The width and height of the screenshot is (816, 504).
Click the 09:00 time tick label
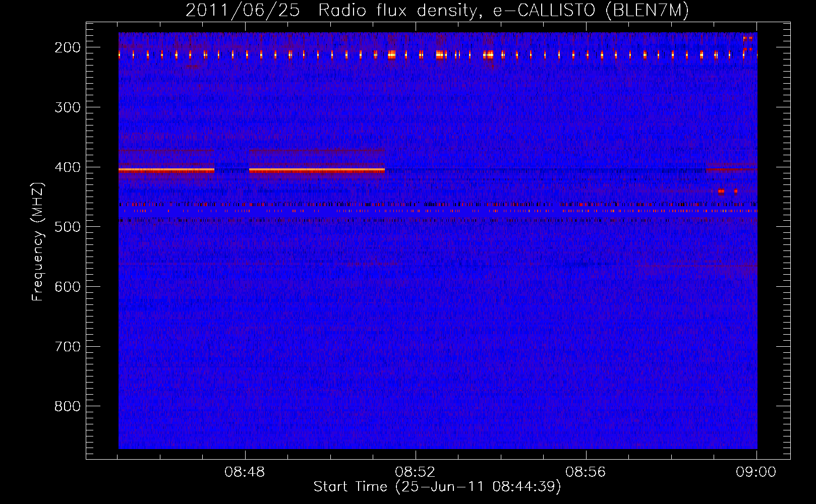tap(756, 472)
